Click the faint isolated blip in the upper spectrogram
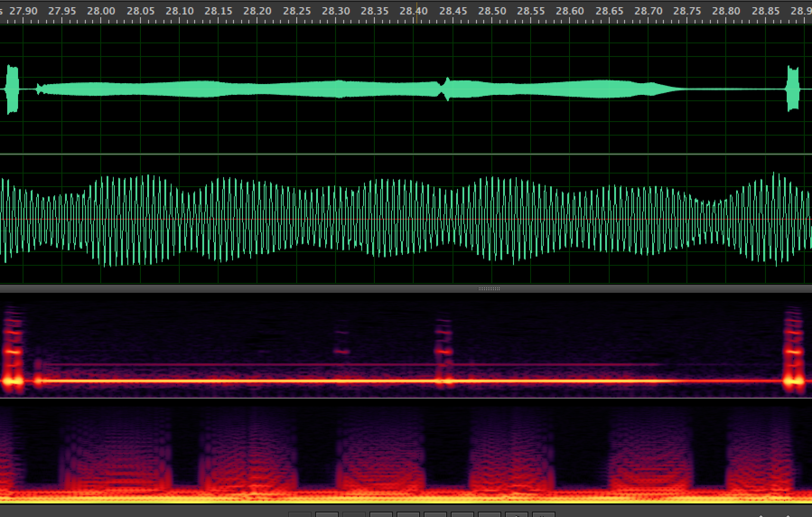 [x=342, y=351]
